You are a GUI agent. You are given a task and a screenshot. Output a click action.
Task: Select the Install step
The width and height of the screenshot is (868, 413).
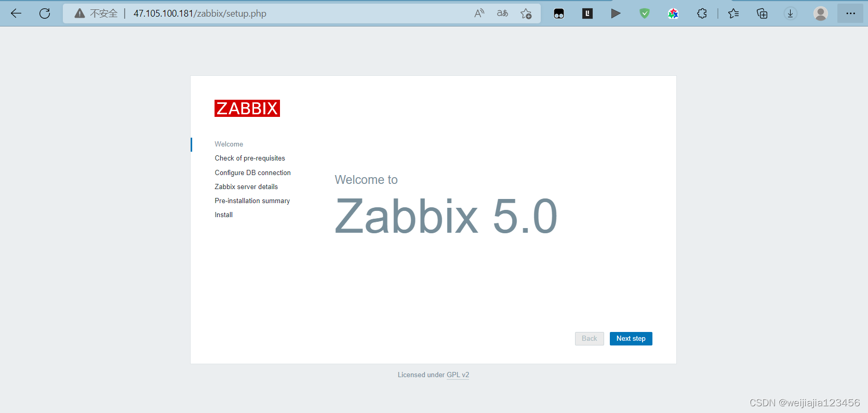[224, 215]
